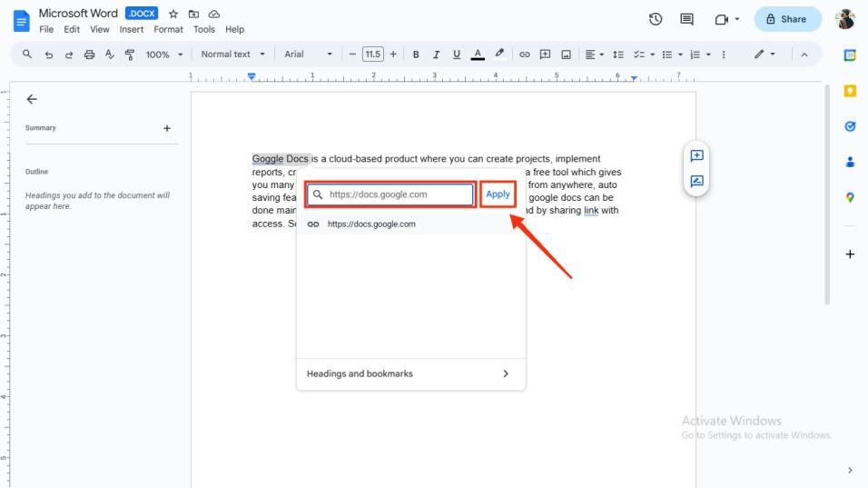Open the numbered list dropdown arrow
Viewport: 868px width, 488px height.
(x=708, y=55)
